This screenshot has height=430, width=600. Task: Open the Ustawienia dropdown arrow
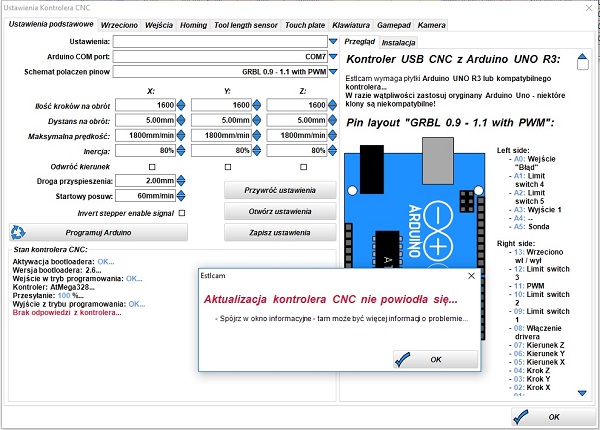[333, 41]
